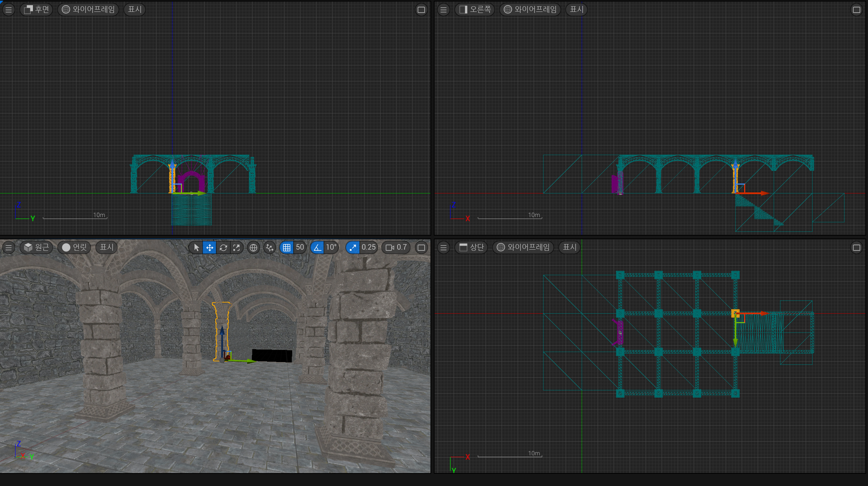The image size is (868, 486).
Task: Click 표시 button in the 상단 viewport
Action: 570,247
